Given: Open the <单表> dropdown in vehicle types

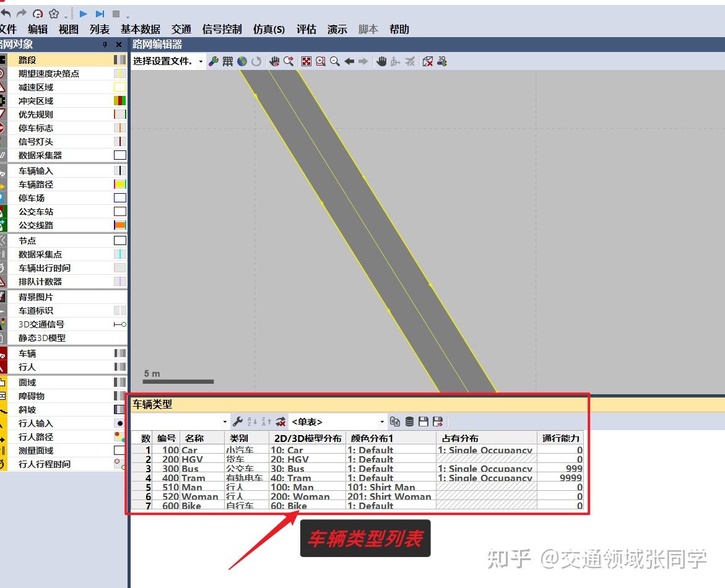Looking at the screenshot, I should tap(382, 422).
